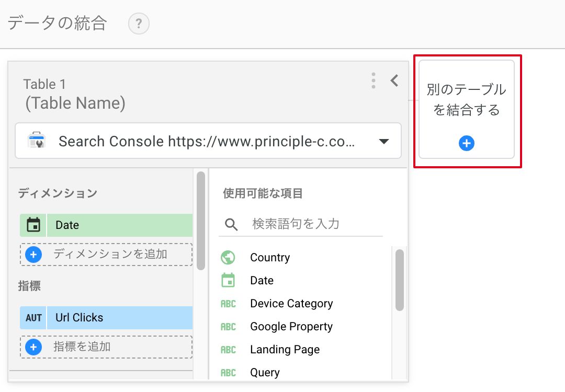
Task: Open Table 1 three-dot options menu
Action: point(373,80)
